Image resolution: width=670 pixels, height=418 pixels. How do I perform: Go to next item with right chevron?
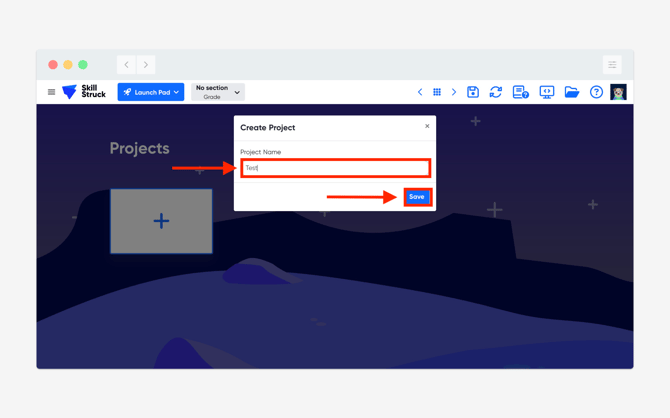pos(454,92)
